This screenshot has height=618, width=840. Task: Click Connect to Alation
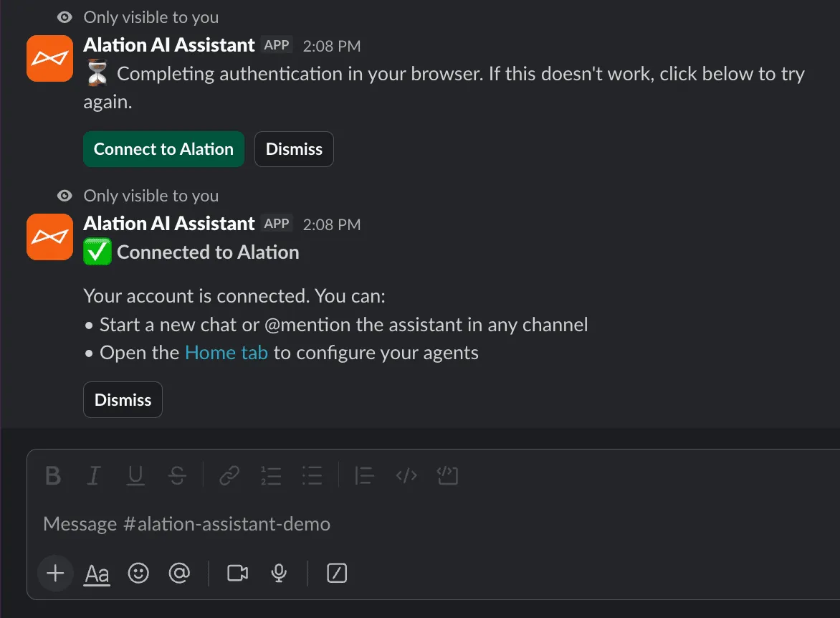pos(163,149)
